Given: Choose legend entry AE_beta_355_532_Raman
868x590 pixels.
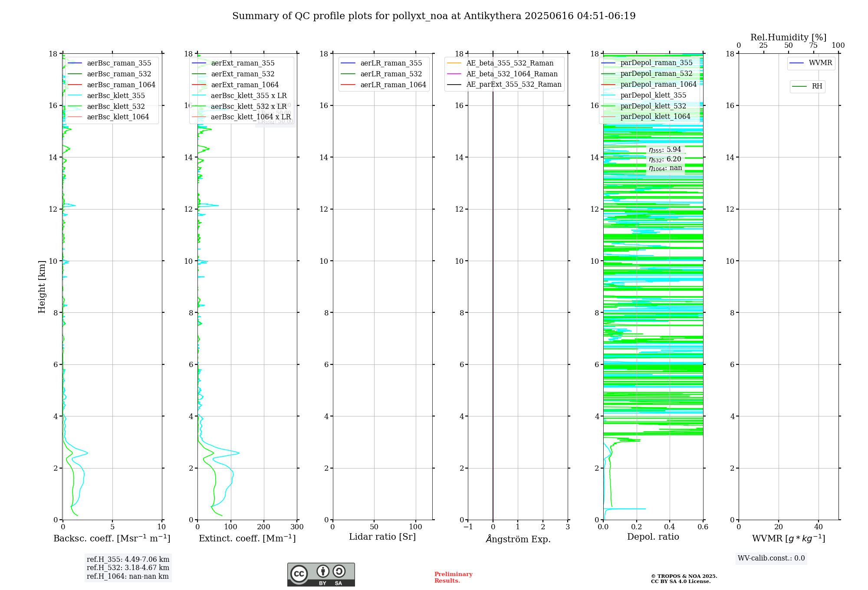Looking at the screenshot, I should (500, 63).
